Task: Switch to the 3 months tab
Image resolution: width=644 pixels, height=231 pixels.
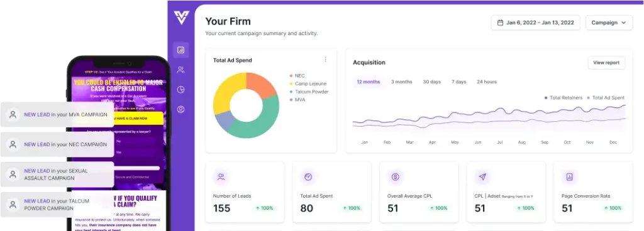Action: pyautogui.click(x=402, y=82)
